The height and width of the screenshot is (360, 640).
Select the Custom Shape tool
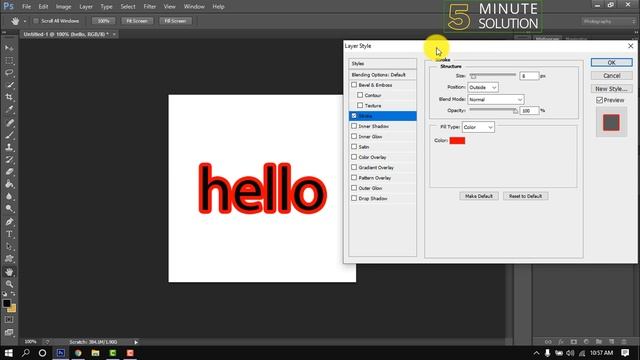coord(9,259)
